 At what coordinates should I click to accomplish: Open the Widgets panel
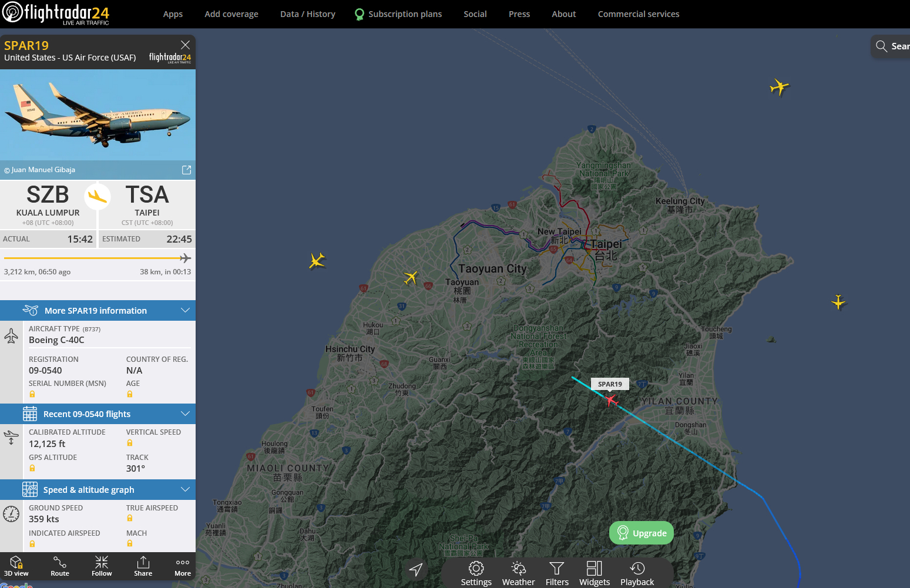(595, 574)
